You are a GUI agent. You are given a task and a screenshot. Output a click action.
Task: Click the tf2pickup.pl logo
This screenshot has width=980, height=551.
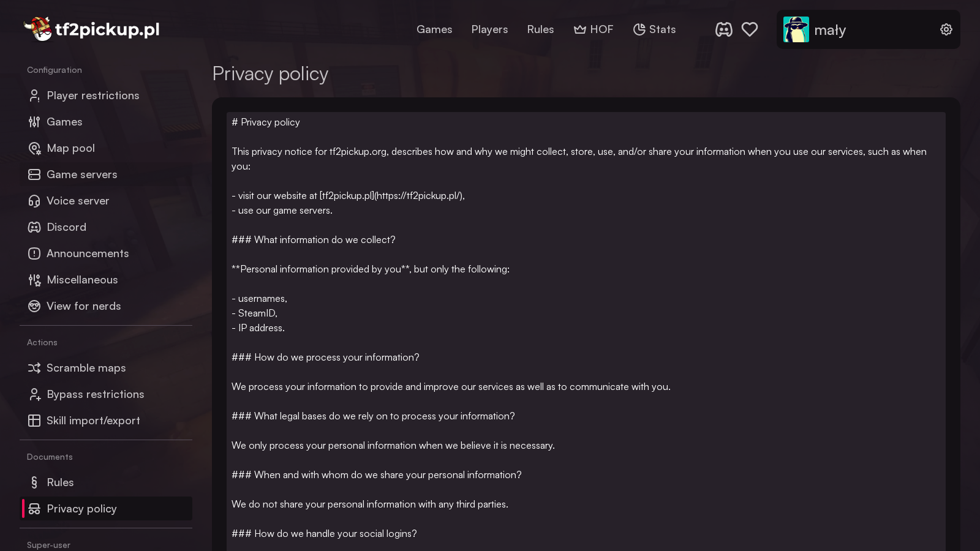click(x=91, y=29)
